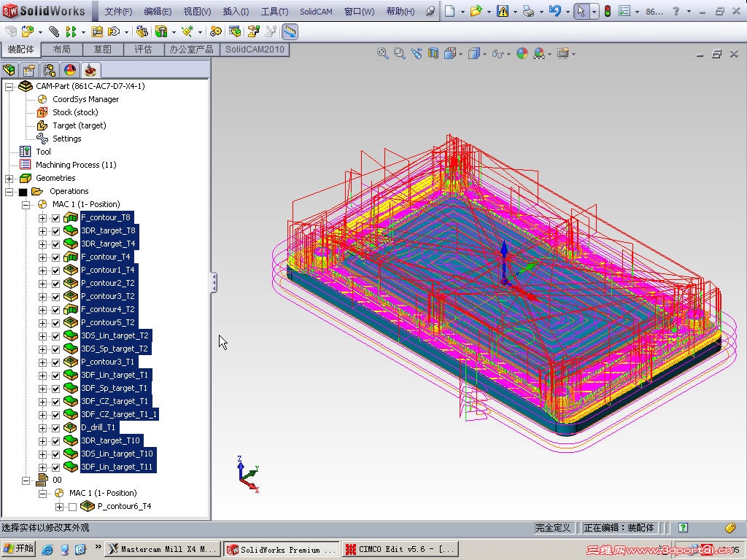Click the Print icon
This screenshot has width=747, height=560.
pyautogui.click(x=528, y=11)
